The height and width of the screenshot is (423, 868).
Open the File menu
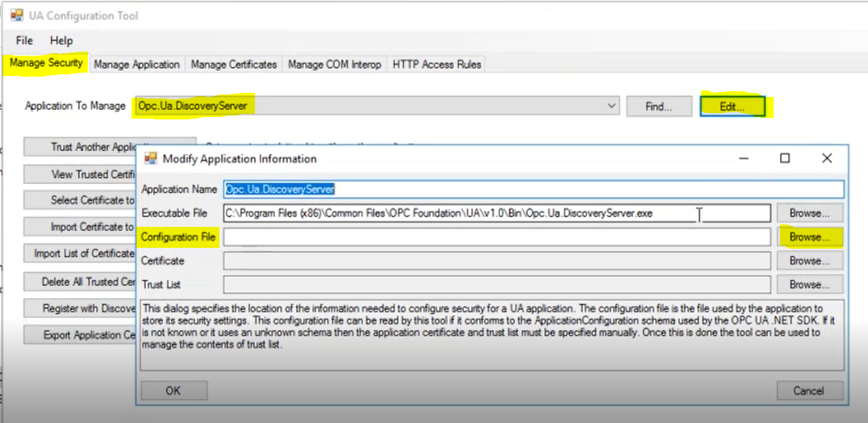coord(24,40)
